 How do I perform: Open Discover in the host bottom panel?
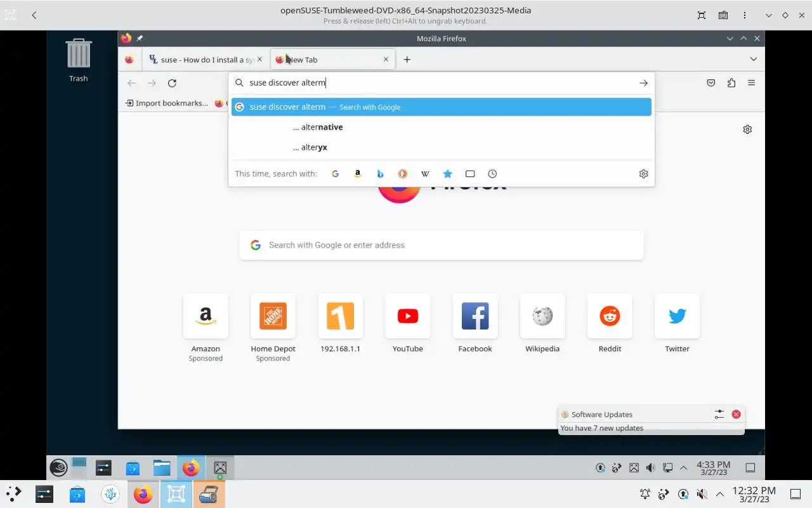coord(77,494)
